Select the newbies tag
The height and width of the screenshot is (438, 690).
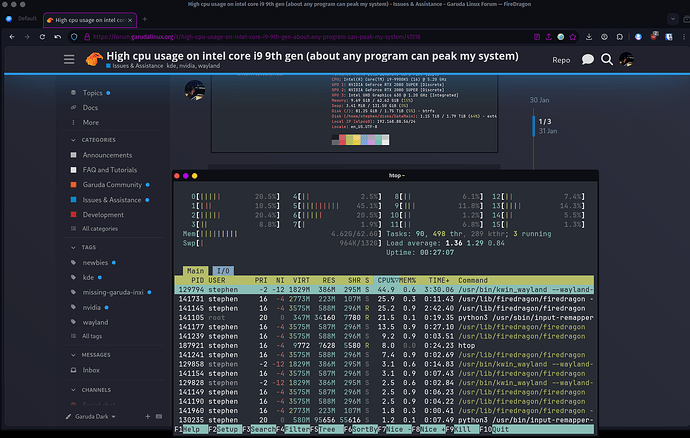(93, 262)
